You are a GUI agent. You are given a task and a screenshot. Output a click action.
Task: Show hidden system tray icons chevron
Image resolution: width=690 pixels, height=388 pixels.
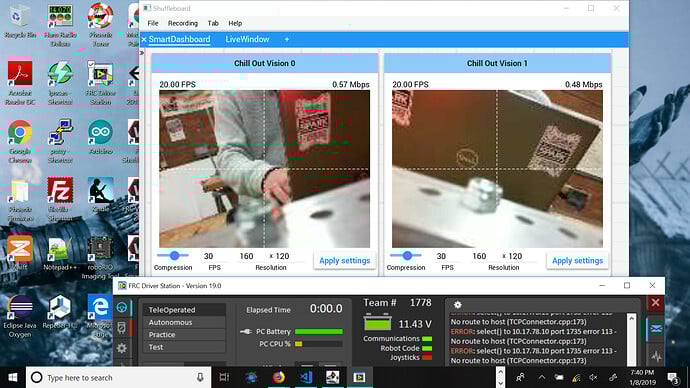(542, 377)
